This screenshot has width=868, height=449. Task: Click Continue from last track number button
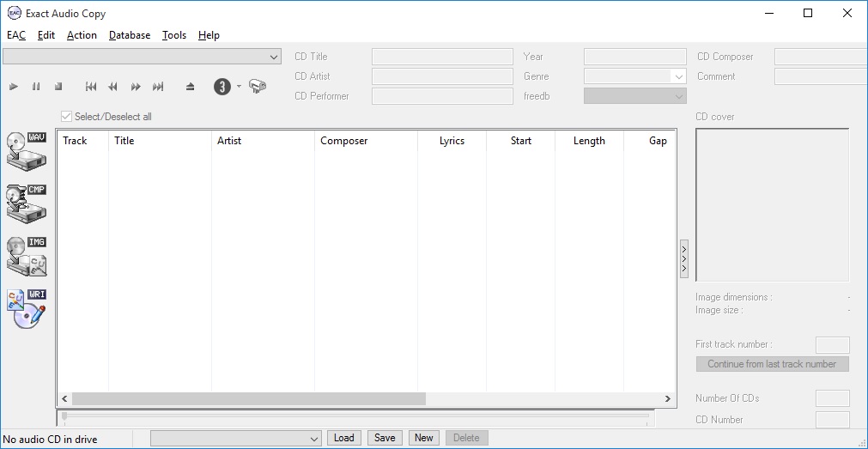772,364
